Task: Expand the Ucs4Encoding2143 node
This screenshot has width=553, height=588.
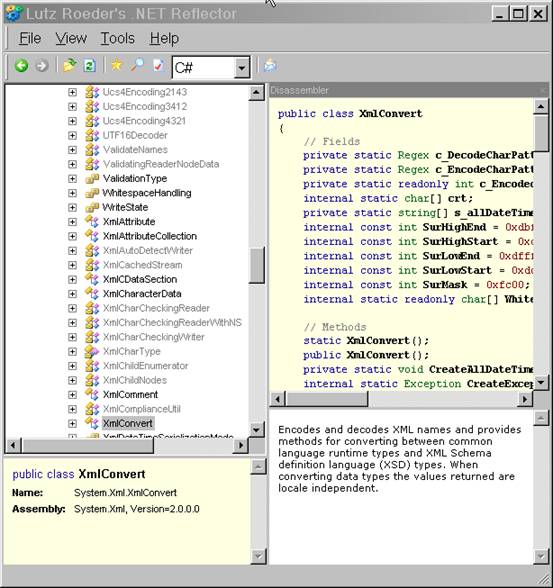Action: pyautogui.click(x=72, y=92)
